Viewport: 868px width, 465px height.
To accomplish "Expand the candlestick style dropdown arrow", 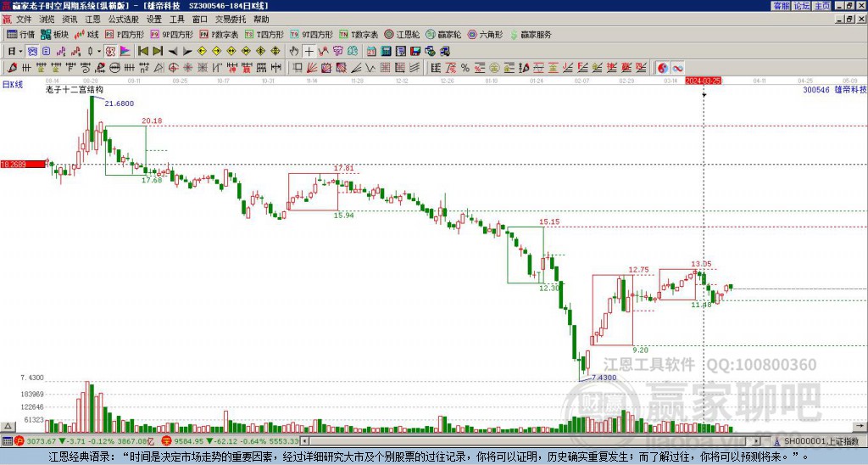I will (x=99, y=51).
